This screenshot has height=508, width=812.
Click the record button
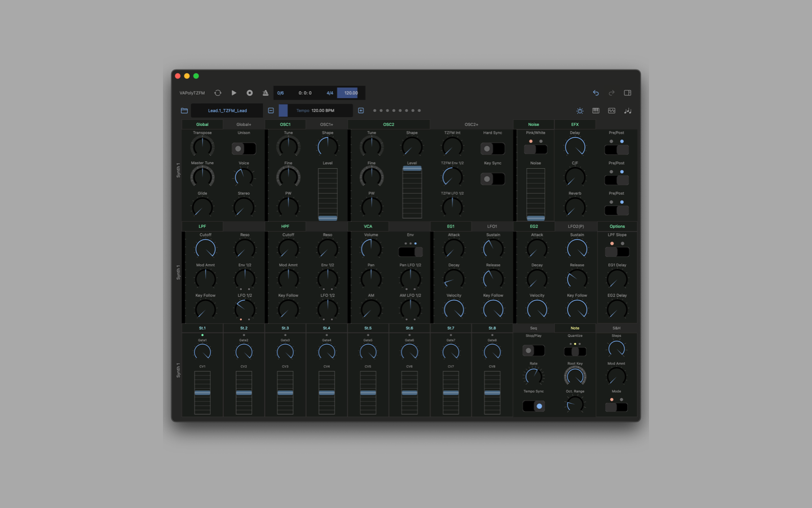[x=250, y=93]
